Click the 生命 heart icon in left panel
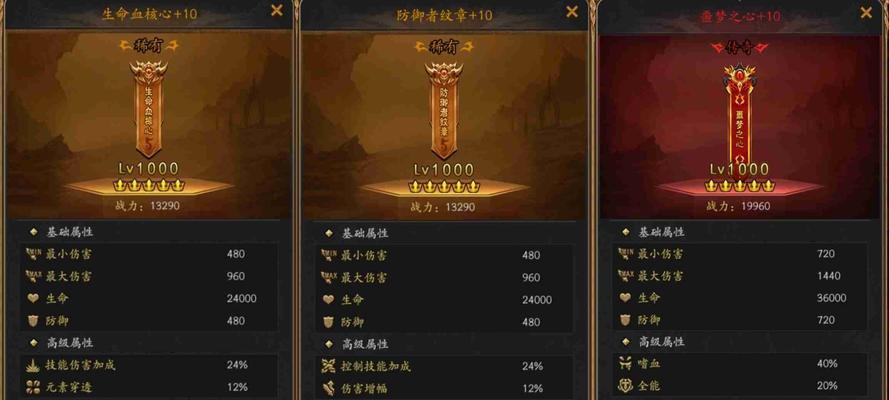The width and height of the screenshot is (889, 400). [x=33, y=299]
